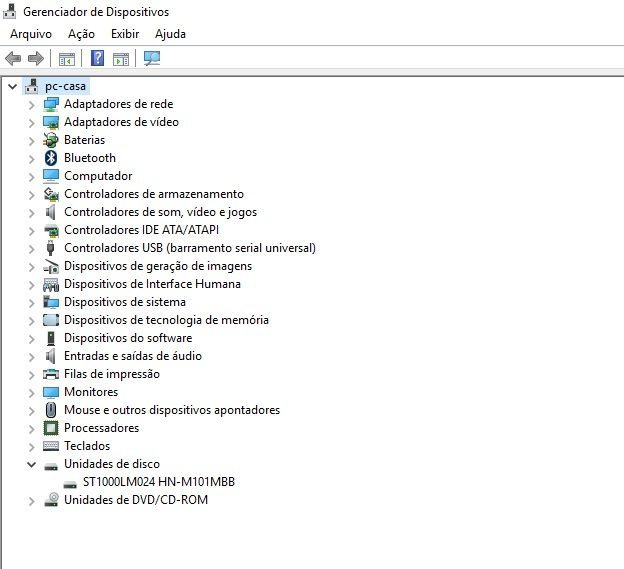Click the speaker icon for Controladores de som
Viewport: 624px width, 569px height.
pos(51,212)
